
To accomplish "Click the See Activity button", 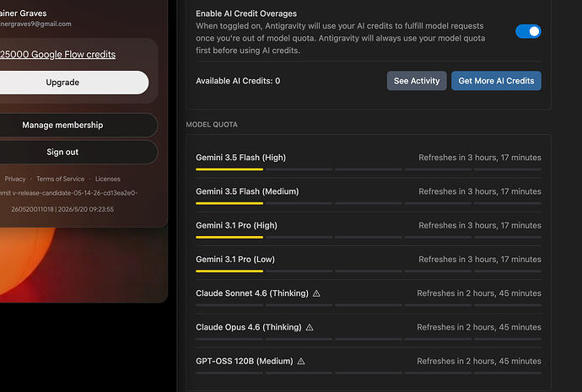I will (417, 81).
